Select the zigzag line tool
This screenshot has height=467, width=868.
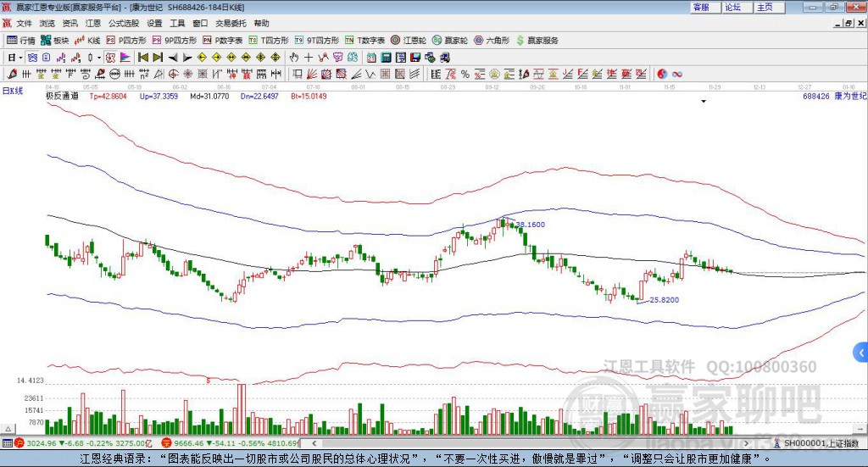click(370, 74)
